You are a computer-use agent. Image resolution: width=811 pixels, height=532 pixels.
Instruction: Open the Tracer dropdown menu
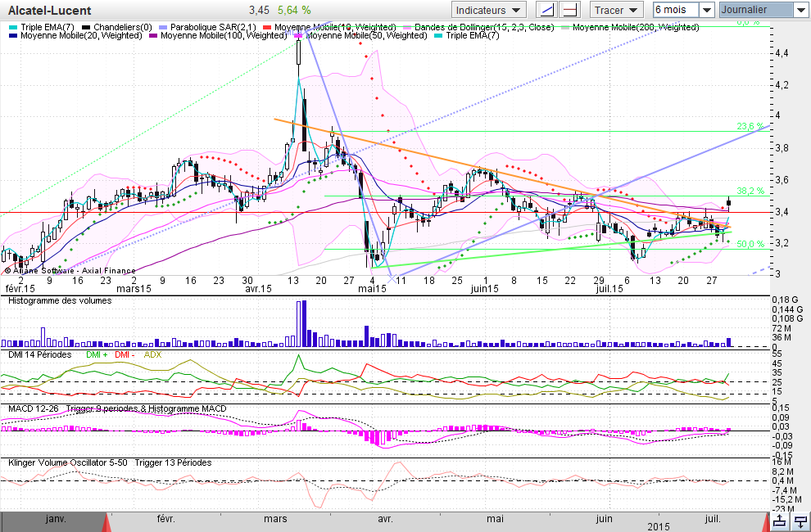pyautogui.click(x=617, y=10)
